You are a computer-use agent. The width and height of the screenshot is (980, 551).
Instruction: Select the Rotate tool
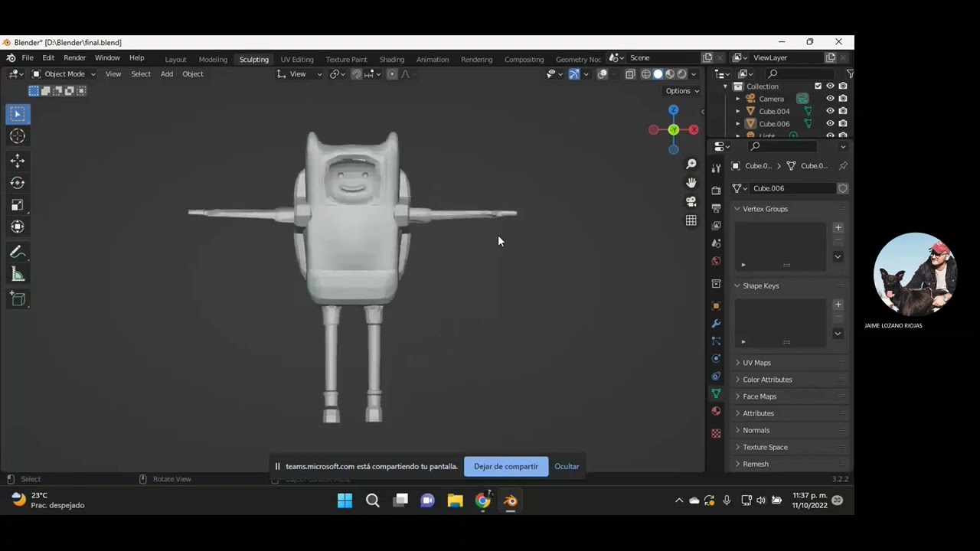(18, 183)
